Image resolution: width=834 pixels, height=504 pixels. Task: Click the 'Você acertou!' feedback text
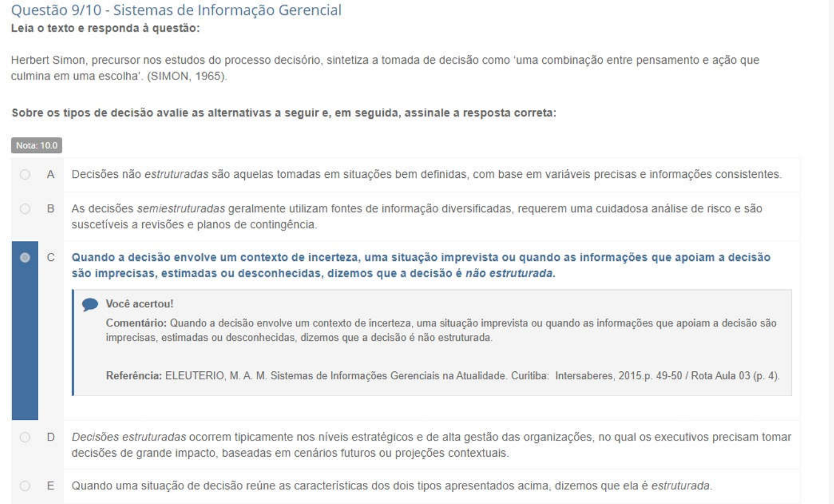[140, 304]
